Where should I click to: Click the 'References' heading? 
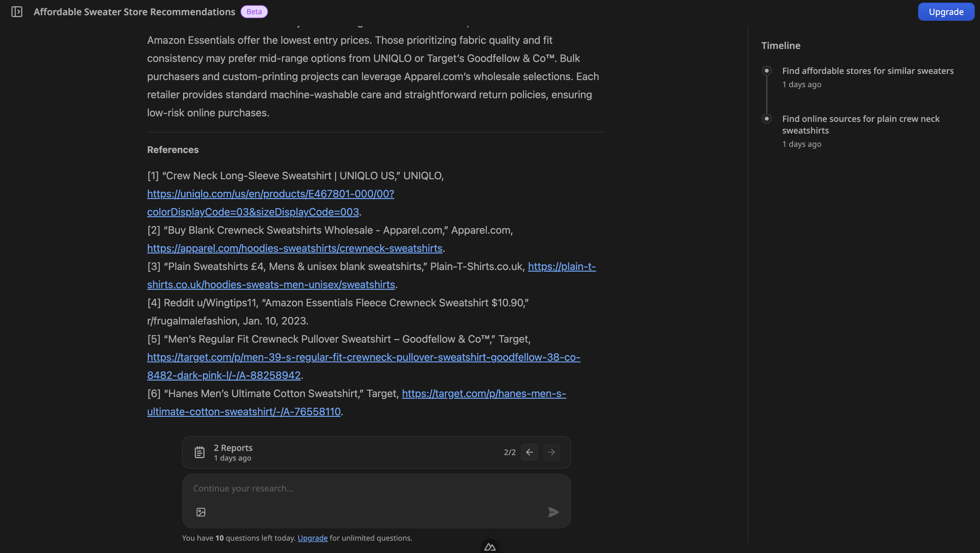(x=173, y=149)
